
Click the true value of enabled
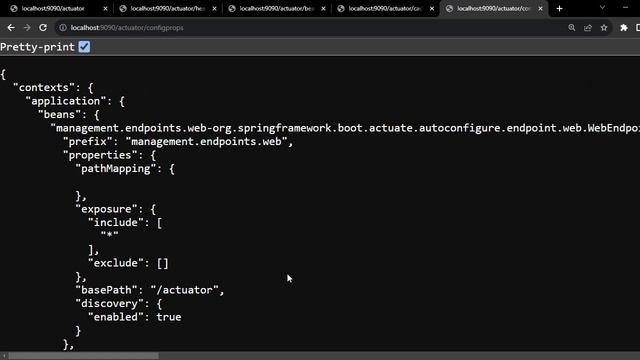169,317
